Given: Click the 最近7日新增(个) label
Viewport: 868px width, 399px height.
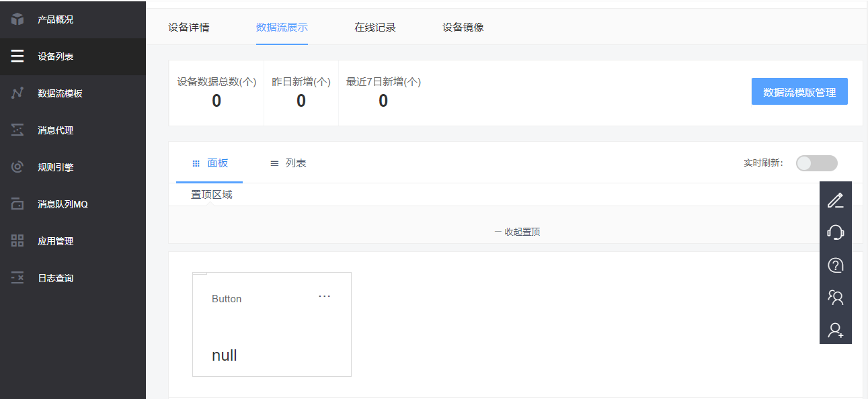Looking at the screenshot, I should coord(383,82).
